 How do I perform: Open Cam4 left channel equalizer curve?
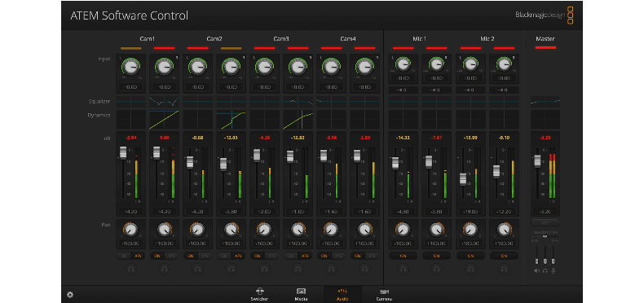pyautogui.click(x=332, y=102)
